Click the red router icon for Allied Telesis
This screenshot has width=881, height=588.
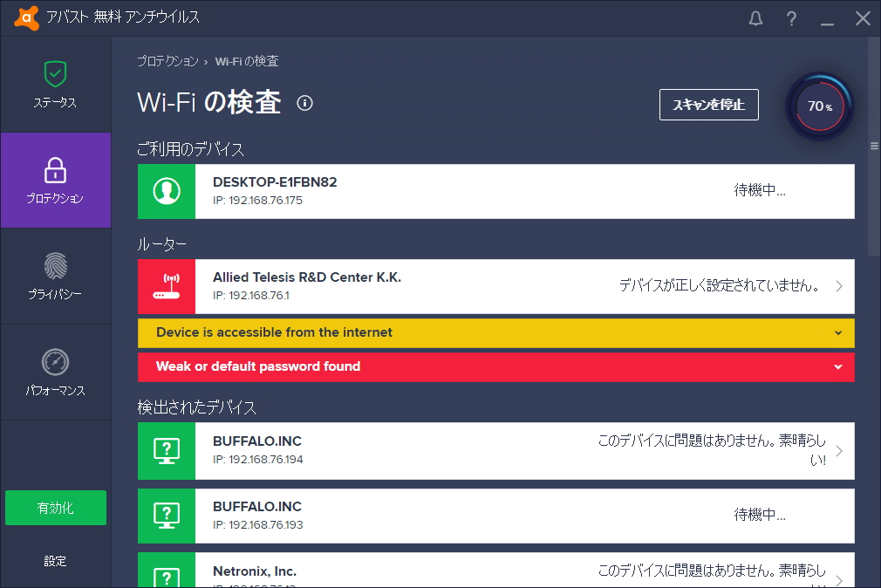point(166,286)
